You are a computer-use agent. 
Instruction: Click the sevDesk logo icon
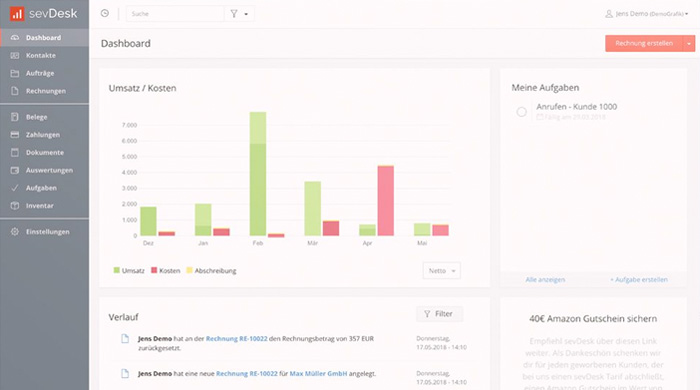(17, 13)
